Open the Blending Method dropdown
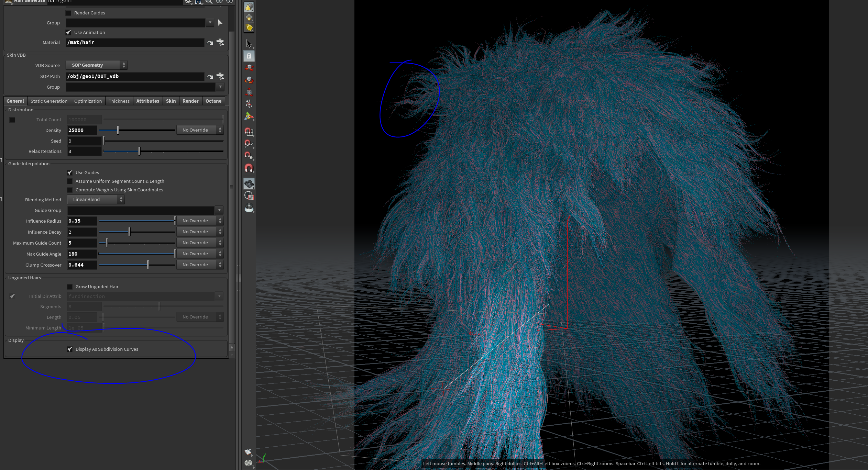The height and width of the screenshot is (470, 868). pos(96,199)
